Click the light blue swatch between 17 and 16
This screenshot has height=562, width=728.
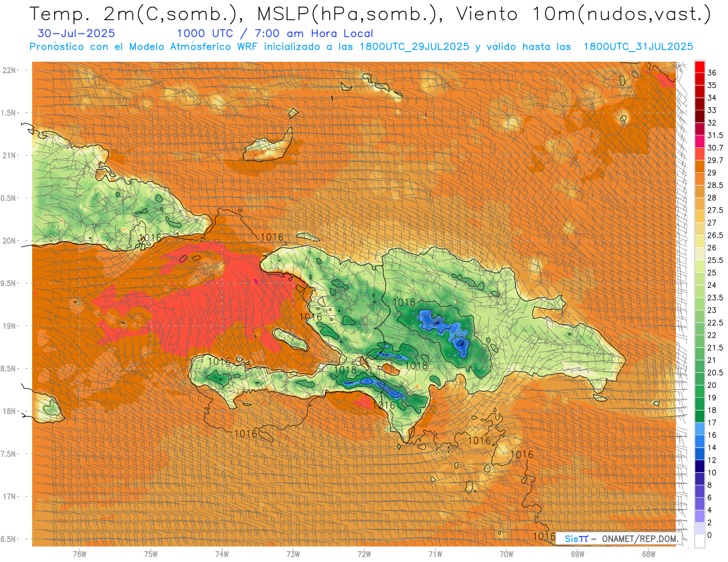[699, 429]
